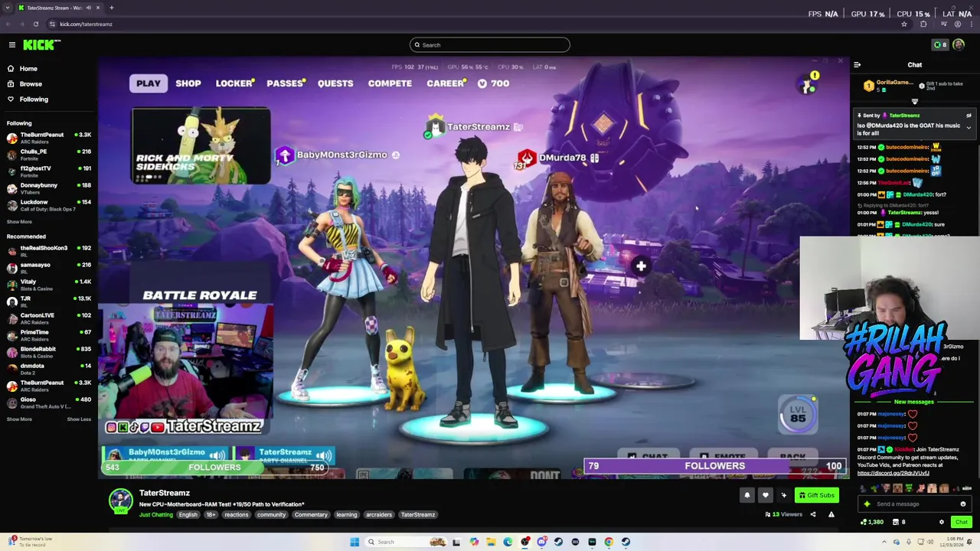Open the CartoonLIVE recommended channel
The height and width of the screenshot is (551, 980).
pyautogui.click(x=48, y=318)
